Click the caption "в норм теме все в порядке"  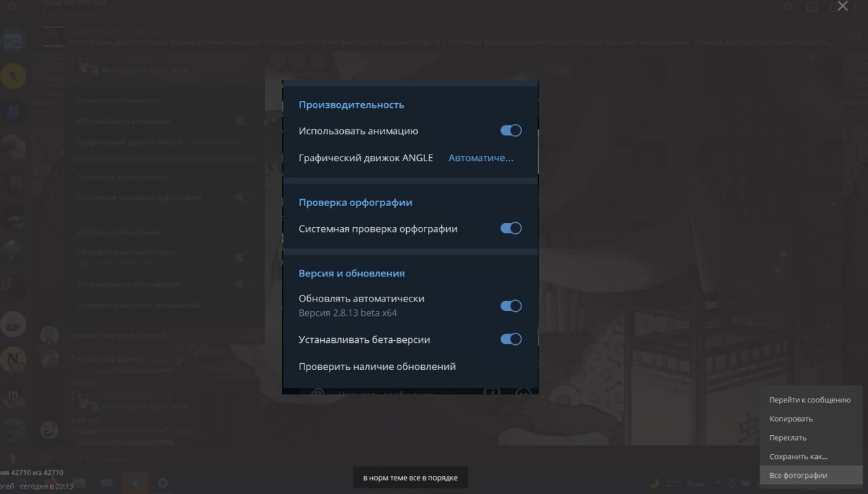coord(410,478)
